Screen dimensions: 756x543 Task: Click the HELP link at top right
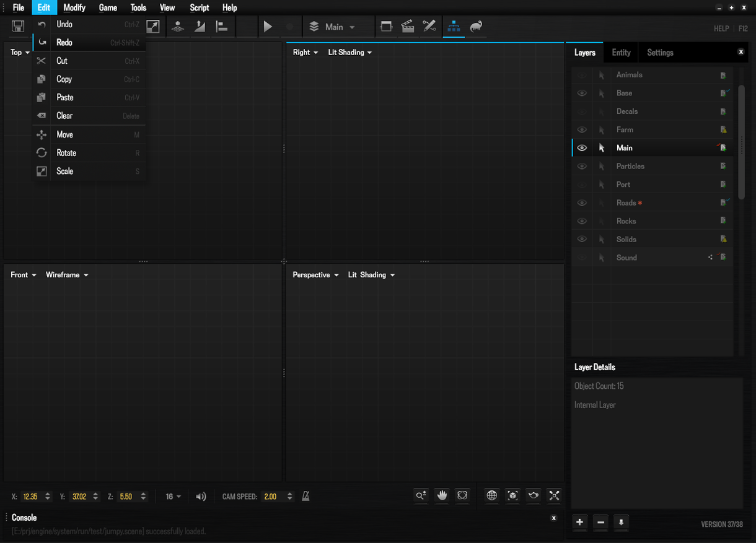point(721,28)
